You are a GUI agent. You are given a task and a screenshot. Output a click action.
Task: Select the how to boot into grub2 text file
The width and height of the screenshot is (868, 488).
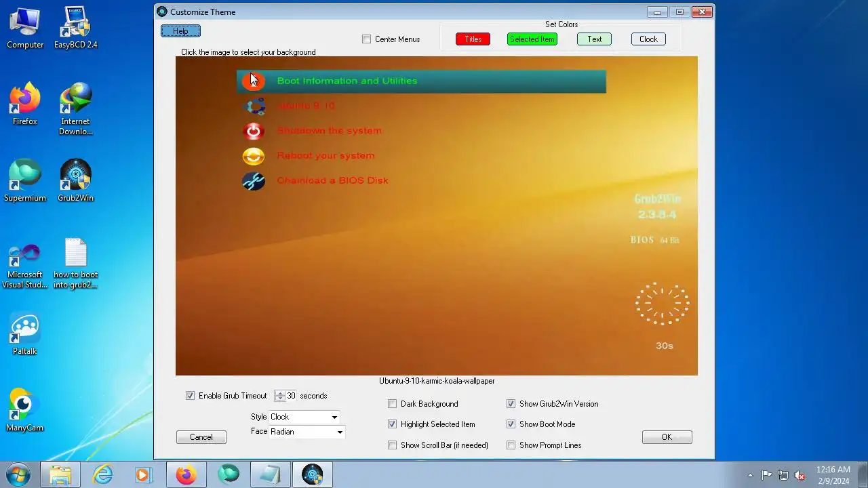coord(76,263)
